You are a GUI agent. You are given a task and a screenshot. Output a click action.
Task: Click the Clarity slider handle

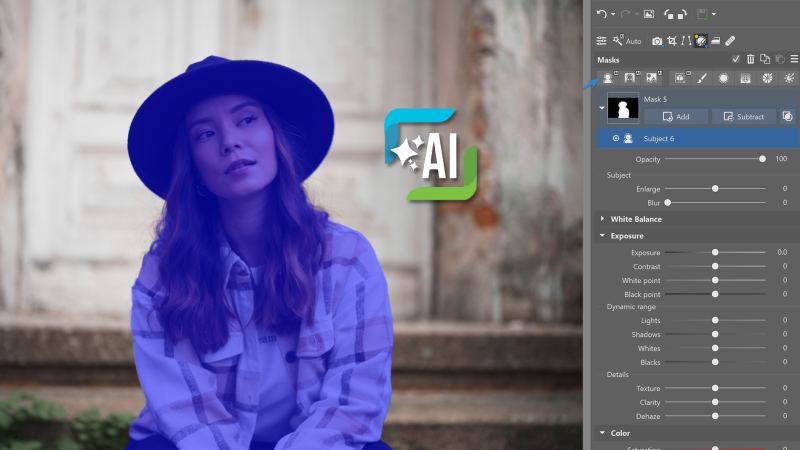(715, 402)
